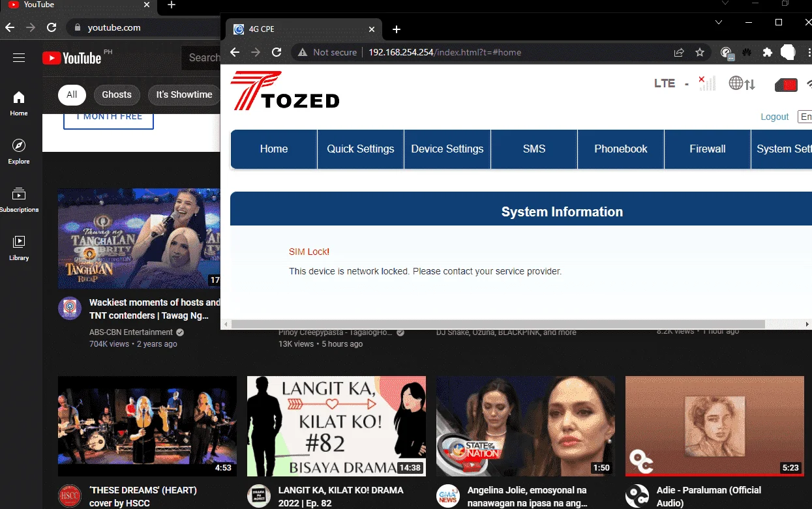Viewport: 812px width, 509px height.
Task: Click the 1 MONTH FREE button
Action: (x=108, y=121)
